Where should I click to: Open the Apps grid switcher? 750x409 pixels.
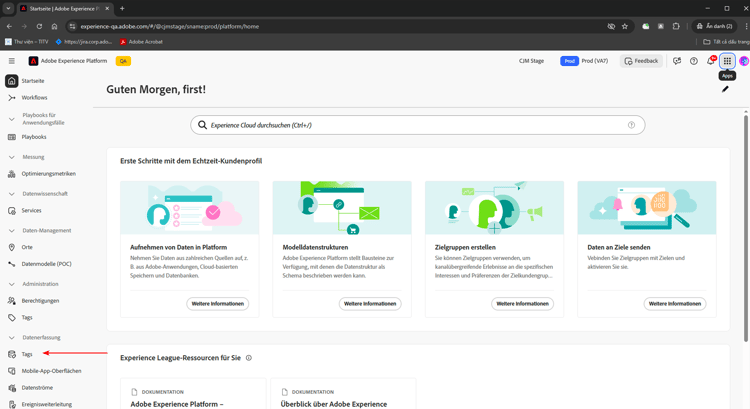click(x=727, y=61)
